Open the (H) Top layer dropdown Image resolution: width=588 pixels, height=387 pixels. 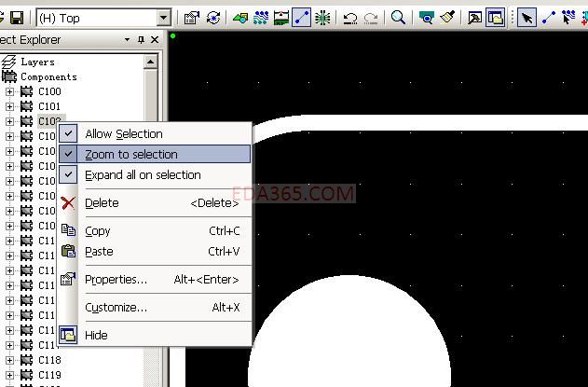pyautogui.click(x=163, y=18)
